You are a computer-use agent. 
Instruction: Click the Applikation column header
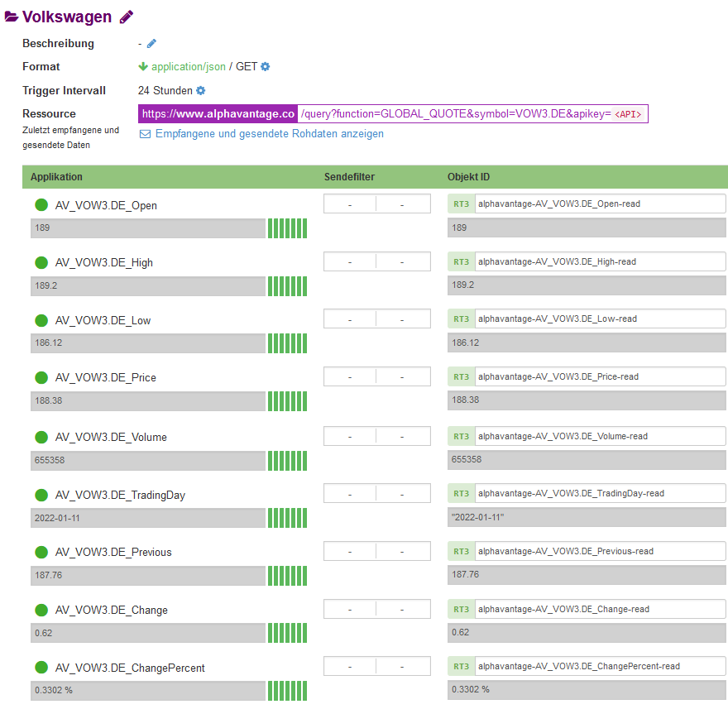56,177
